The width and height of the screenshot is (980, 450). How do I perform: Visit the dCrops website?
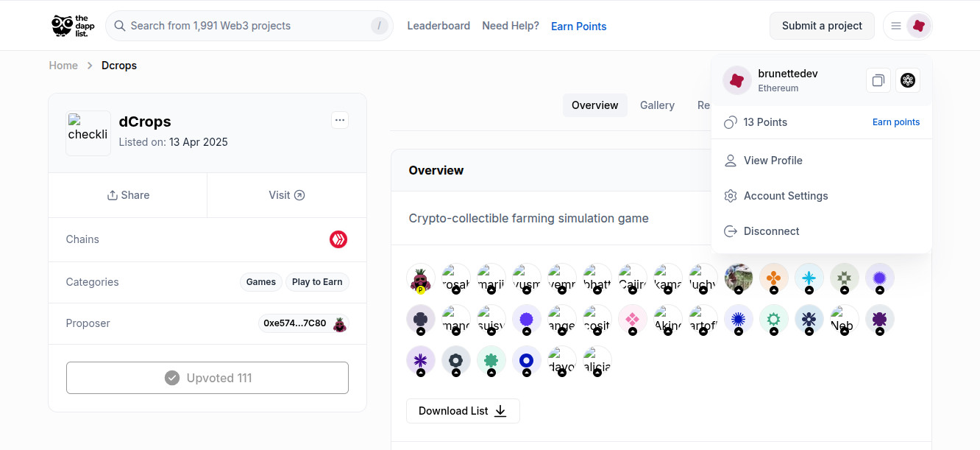click(x=287, y=195)
